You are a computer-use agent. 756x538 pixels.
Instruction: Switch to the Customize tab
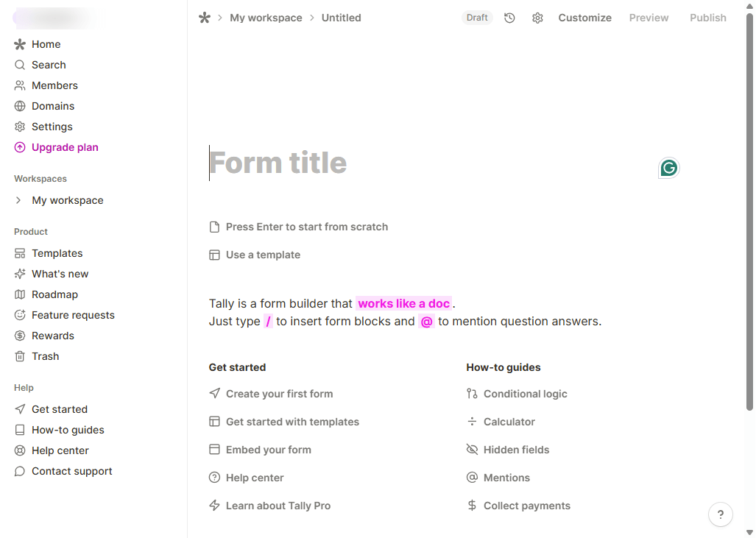[584, 18]
